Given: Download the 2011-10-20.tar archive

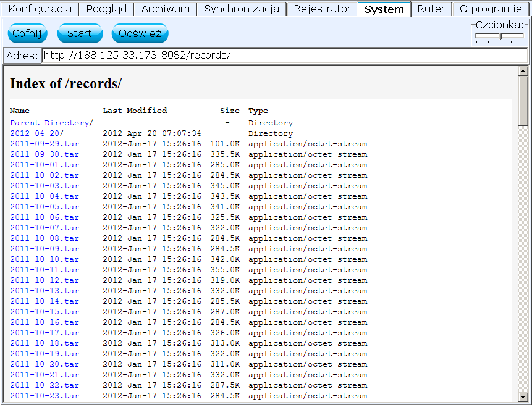Looking at the screenshot, I should (44, 364).
